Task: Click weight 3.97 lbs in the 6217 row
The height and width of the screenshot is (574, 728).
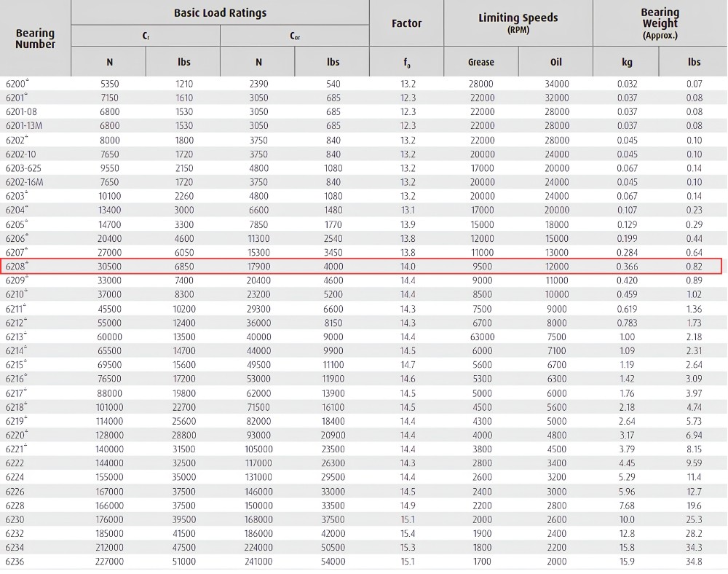Action: click(x=694, y=393)
